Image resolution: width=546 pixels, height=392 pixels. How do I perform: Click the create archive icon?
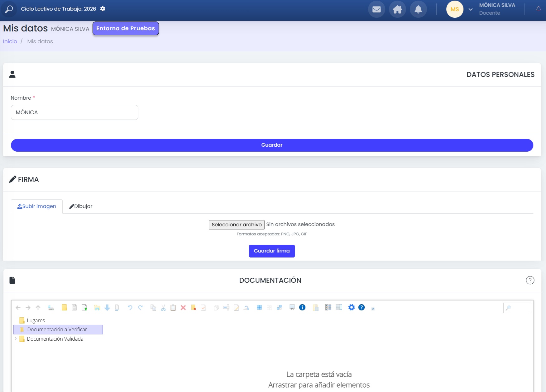pyautogui.click(x=316, y=308)
